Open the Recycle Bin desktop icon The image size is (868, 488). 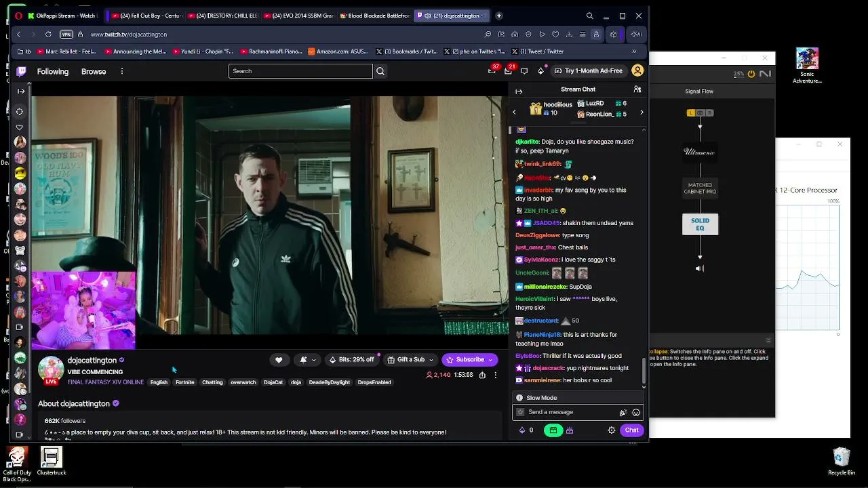tap(842, 461)
